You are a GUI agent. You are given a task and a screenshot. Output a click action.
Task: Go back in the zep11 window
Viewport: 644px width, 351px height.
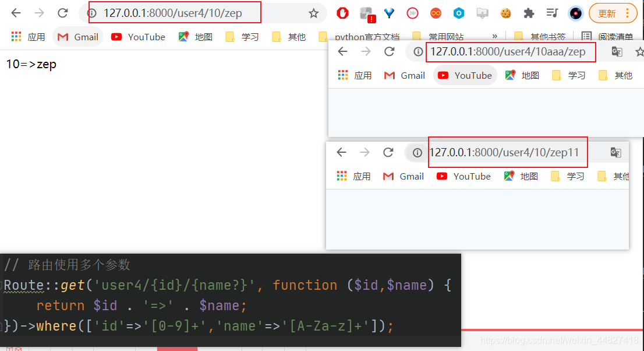[341, 152]
